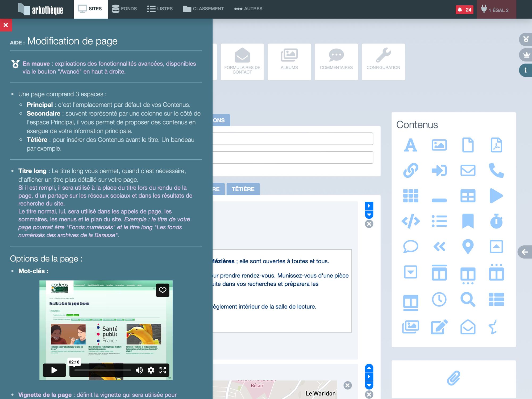
Task: Switch to the Têtière tab
Action: pyautogui.click(x=243, y=189)
